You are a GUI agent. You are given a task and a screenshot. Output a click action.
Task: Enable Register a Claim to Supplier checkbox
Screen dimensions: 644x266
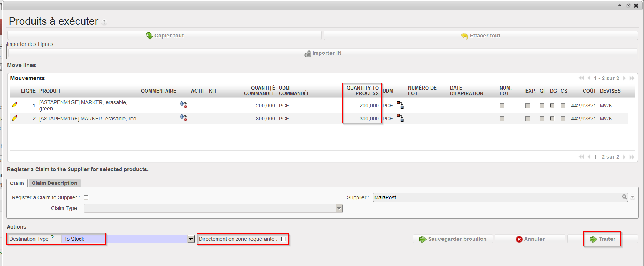coord(86,197)
